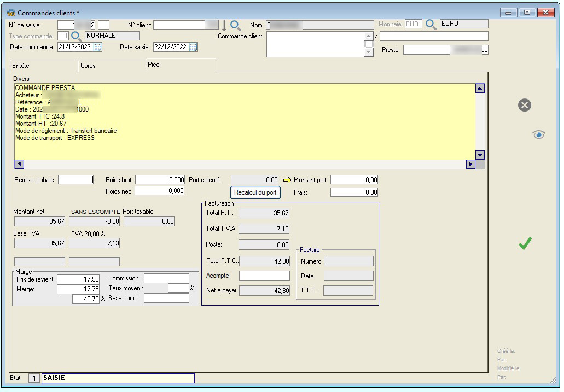The height and width of the screenshot is (392, 564).
Task: Click the Acompte input field
Action: [264, 276]
